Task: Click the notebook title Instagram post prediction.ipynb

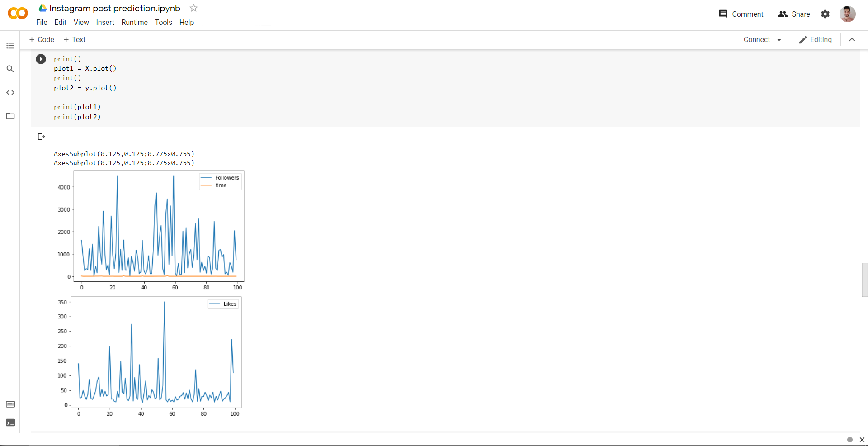Action: coord(115,8)
